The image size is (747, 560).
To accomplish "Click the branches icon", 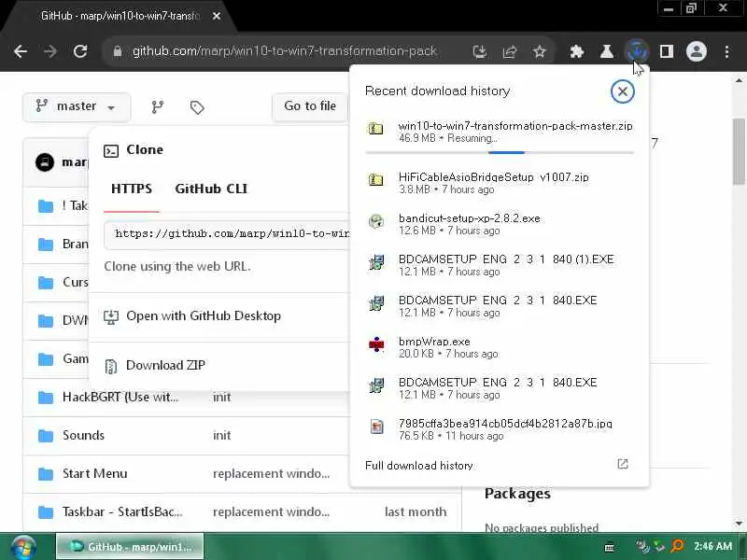I will [x=157, y=107].
